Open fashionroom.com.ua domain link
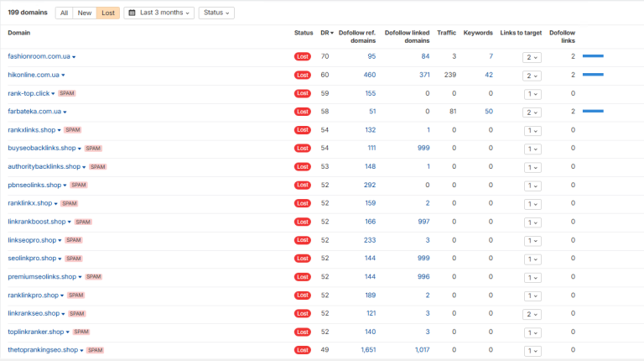644x361 pixels. 39,56
